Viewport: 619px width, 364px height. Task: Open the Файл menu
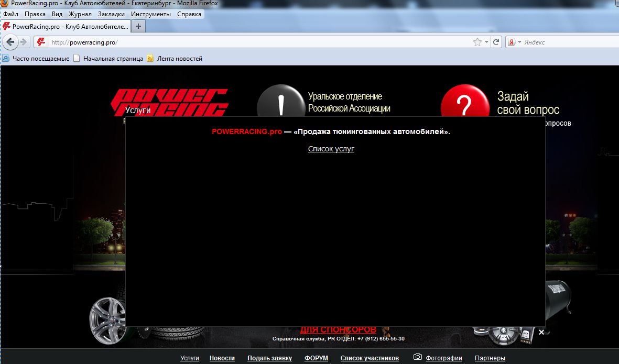coord(10,14)
